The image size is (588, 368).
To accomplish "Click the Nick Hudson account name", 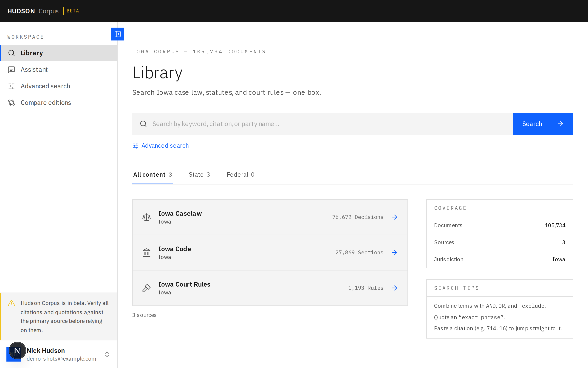I will click(x=46, y=351).
